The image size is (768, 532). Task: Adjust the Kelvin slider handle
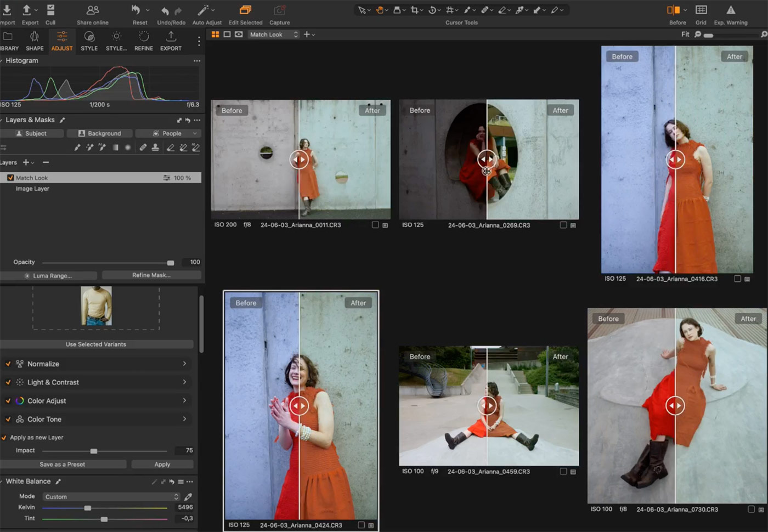point(87,508)
